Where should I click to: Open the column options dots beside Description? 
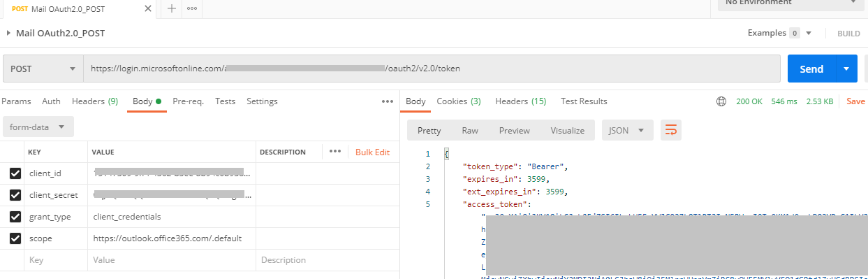335,152
